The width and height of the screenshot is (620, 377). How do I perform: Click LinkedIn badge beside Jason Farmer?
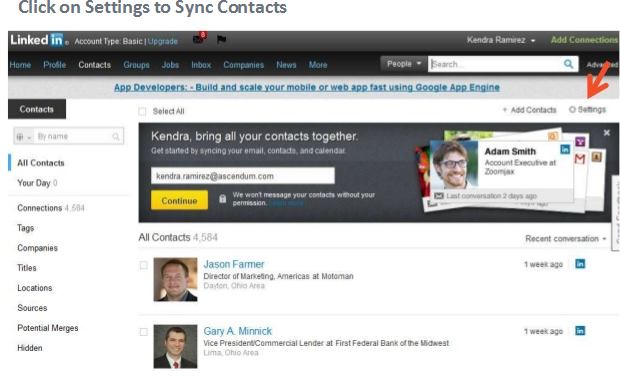[580, 264]
